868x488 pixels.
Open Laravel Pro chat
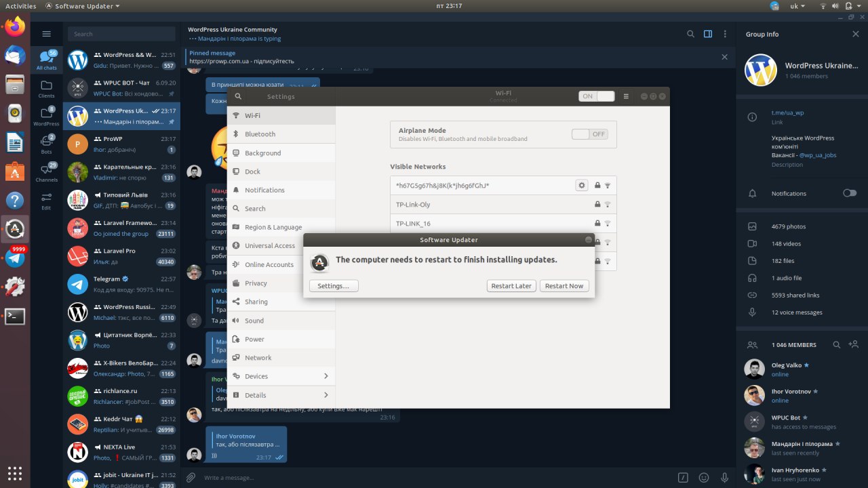(x=122, y=256)
